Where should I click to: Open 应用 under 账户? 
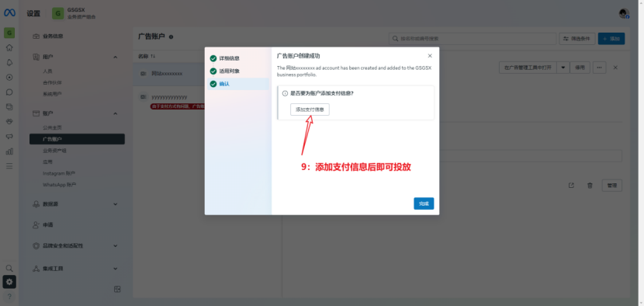47,162
